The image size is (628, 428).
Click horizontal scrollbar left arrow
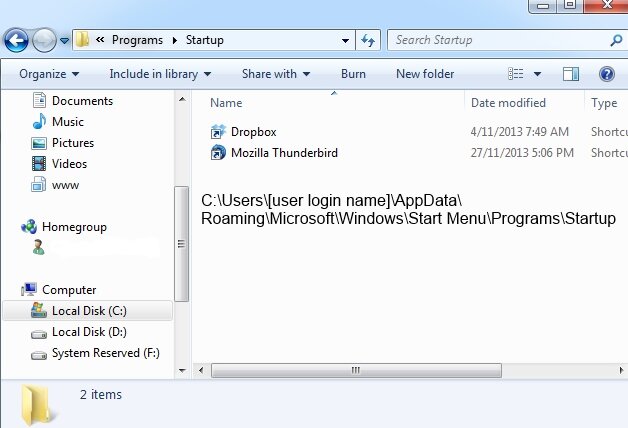(x=201, y=370)
